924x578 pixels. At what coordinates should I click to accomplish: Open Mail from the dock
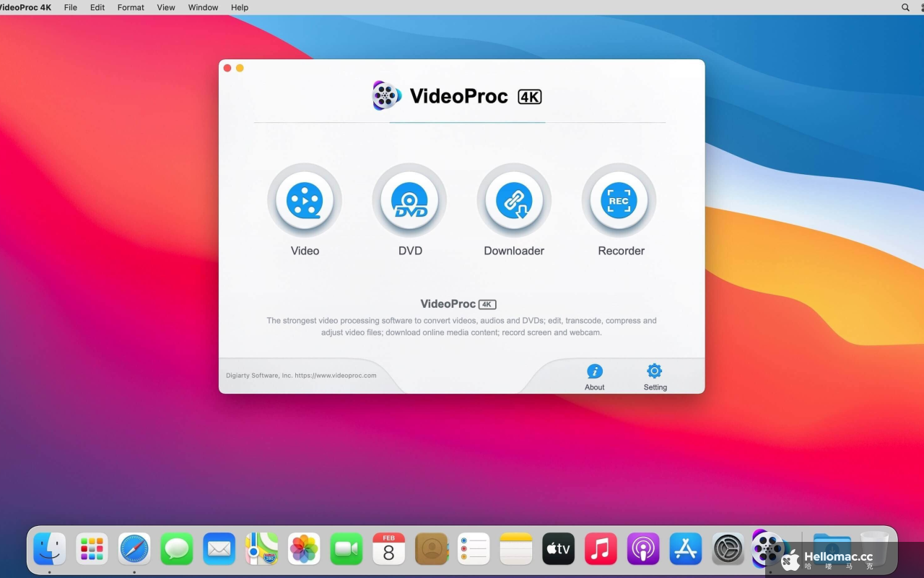(x=219, y=549)
